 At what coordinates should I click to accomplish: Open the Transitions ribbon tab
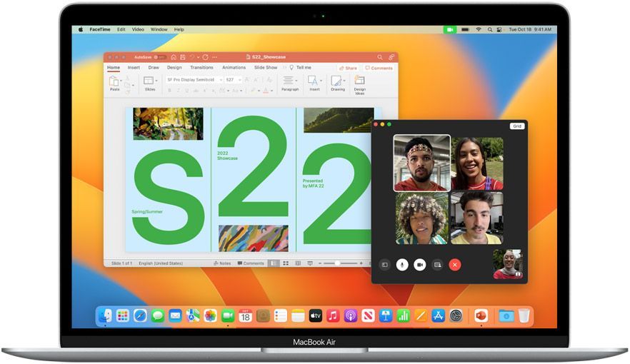click(x=201, y=67)
